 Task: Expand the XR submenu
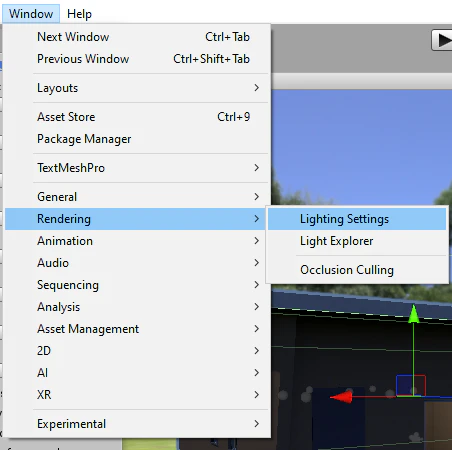(137, 395)
